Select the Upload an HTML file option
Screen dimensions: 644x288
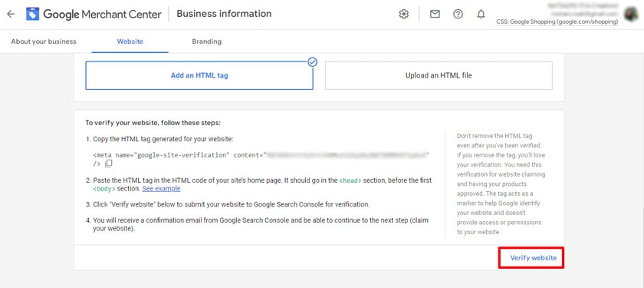439,76
